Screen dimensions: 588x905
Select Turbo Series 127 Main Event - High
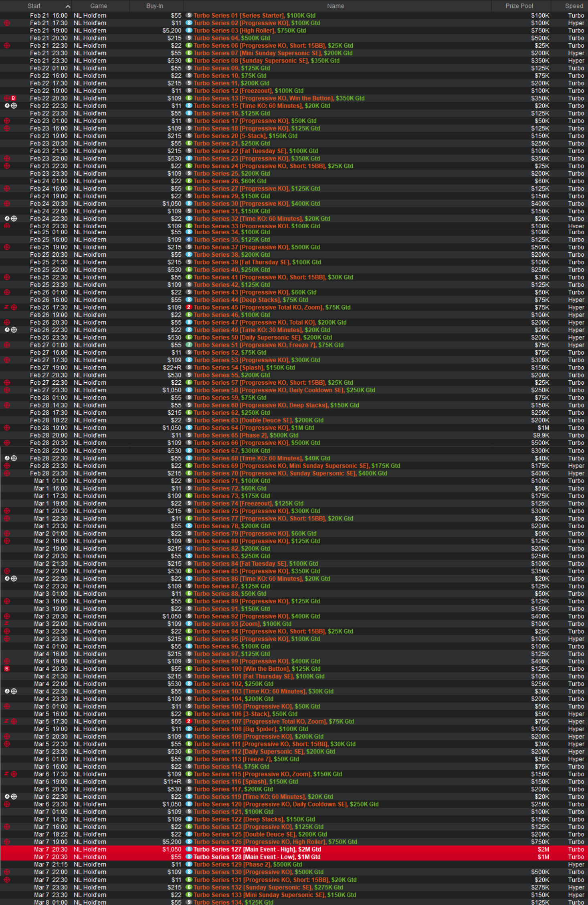(x=257, y=849)
